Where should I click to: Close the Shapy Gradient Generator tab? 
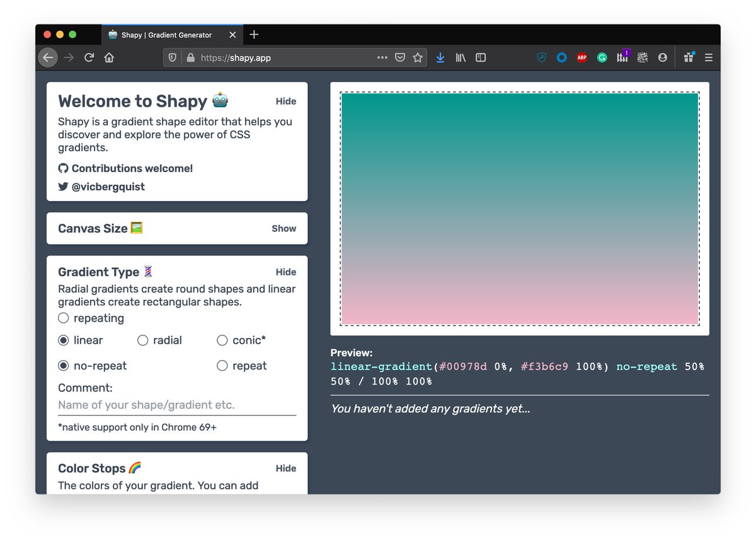coord(232,35)
